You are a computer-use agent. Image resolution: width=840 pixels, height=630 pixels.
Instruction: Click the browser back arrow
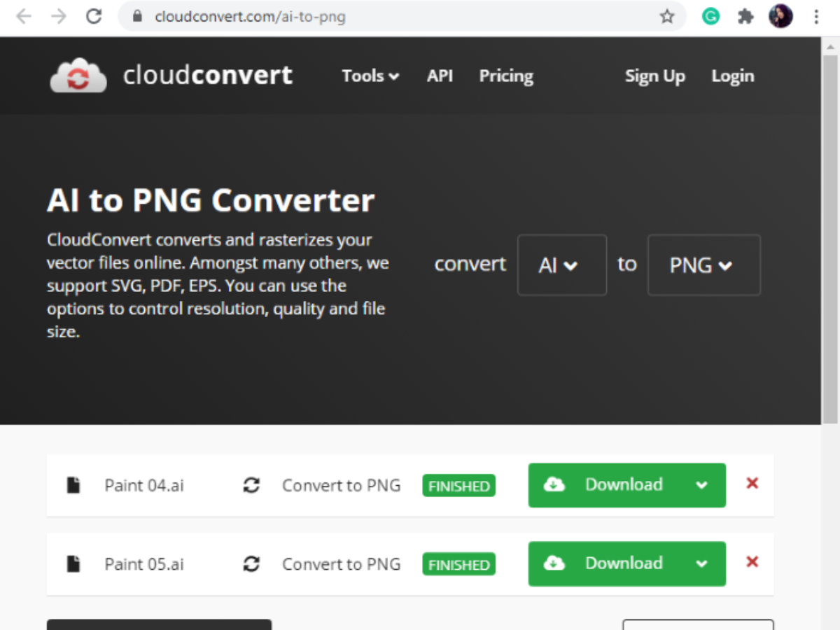[24, 17]
